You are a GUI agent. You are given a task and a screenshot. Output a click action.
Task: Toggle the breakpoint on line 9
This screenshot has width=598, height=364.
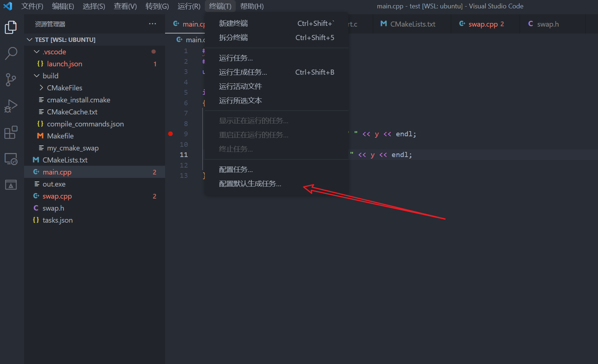[170, 134]
